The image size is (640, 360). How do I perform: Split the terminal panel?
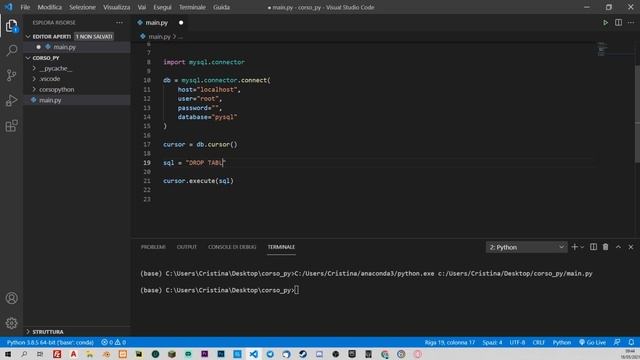tap(593, 247)
